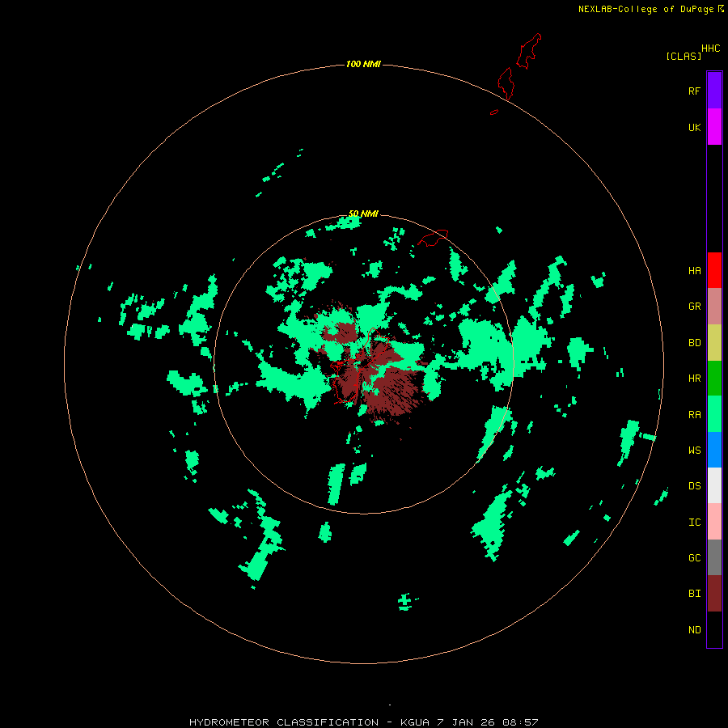This screenshot has height=728, width=728.
Task: Click the BD legend label
Action: (694, 343)
